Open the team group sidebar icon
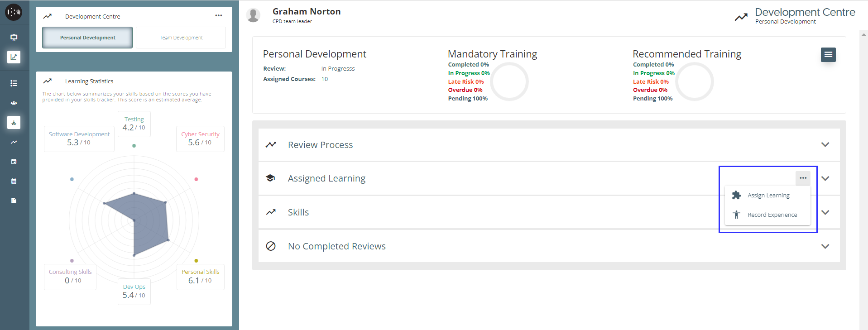Viewport: 868px width, 330px height. click(14, 103)
